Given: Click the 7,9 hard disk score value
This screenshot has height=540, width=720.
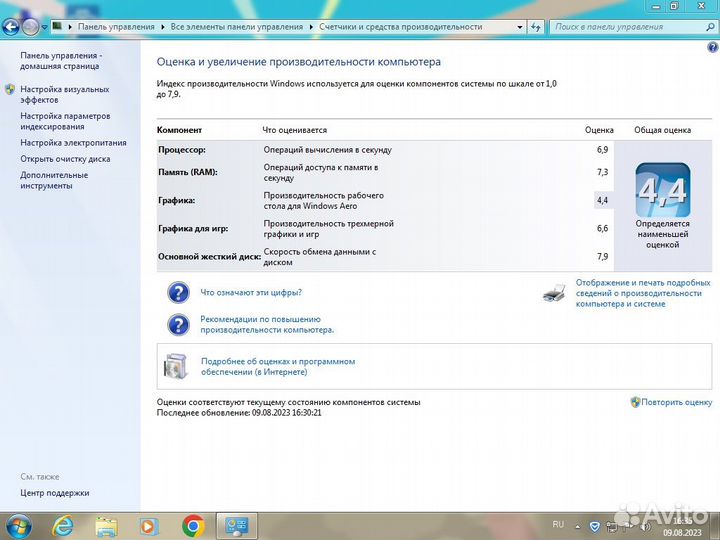Looking at the screenshot, I should point(602,256).
